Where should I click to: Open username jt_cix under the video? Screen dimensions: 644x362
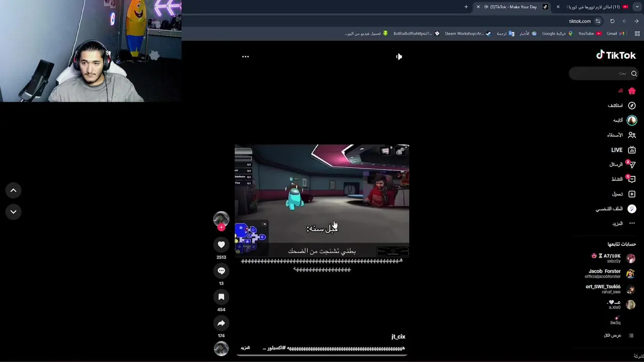(398, 336)
